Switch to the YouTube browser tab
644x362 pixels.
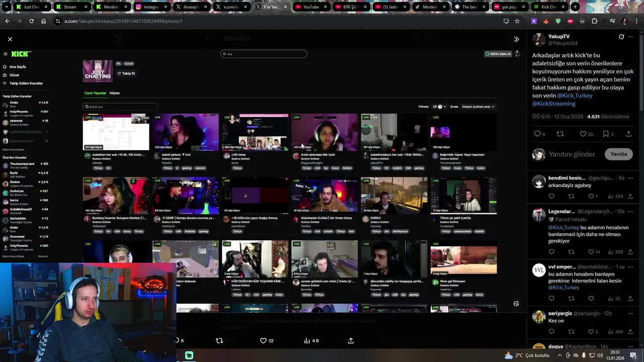click(310, 7)
